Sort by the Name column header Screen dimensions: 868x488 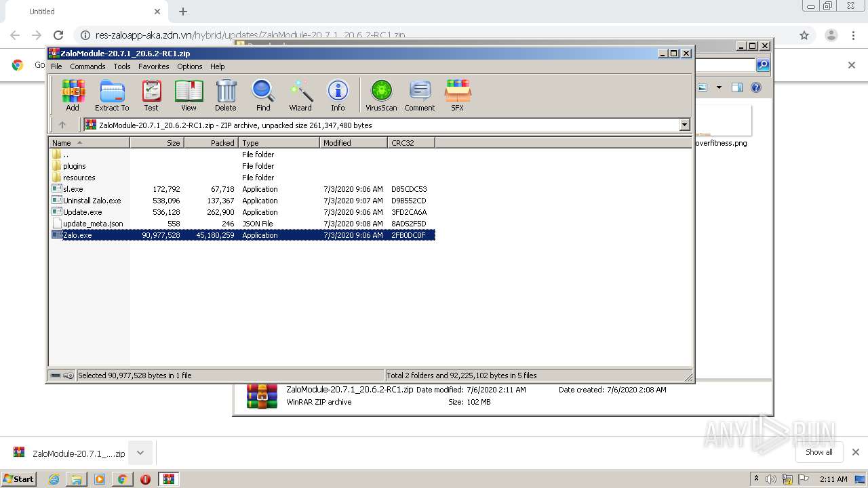90,143
